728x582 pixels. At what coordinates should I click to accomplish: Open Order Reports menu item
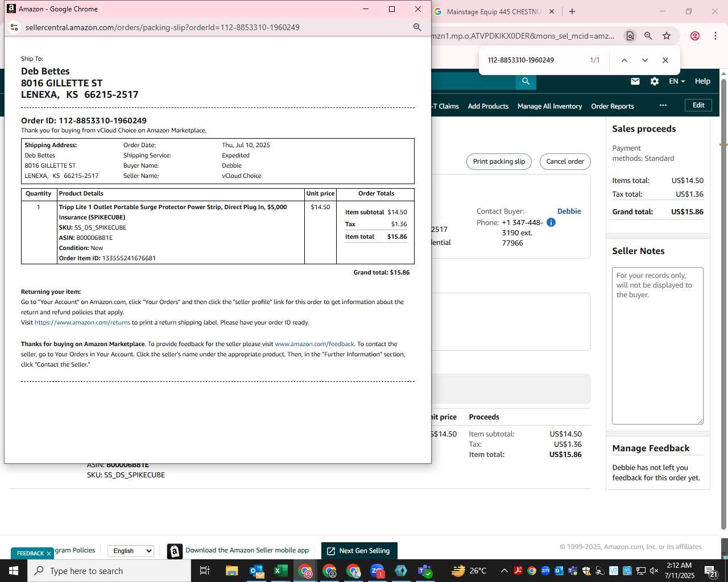pyautogui.click(x=612, y=106)
